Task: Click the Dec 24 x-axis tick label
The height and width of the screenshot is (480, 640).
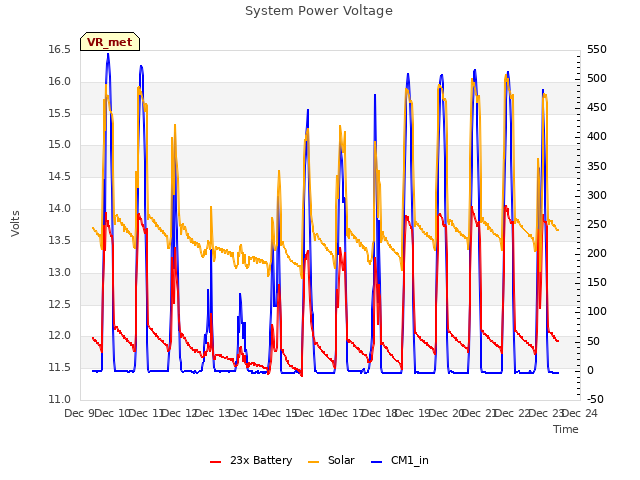Action: click(x=579, y=413)
